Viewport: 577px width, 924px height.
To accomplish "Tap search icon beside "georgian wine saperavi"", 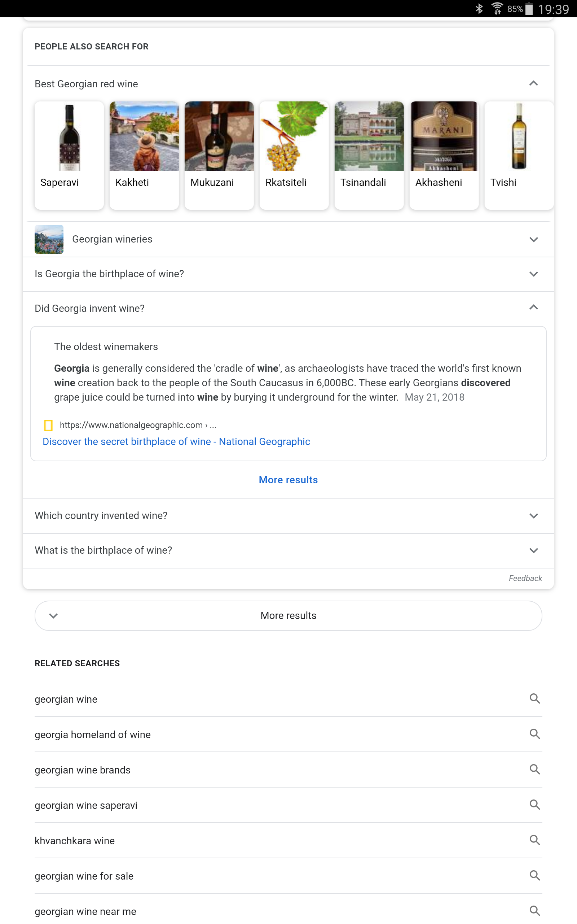I will pos(534,805).
